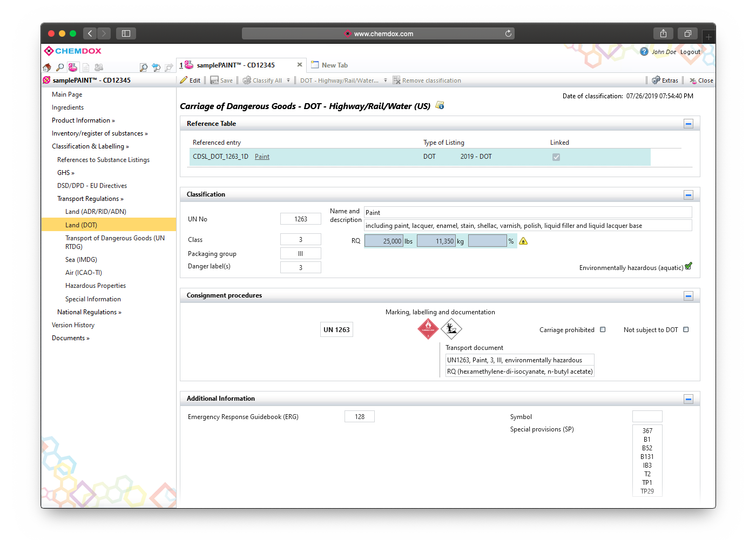Open Sea (IMDG) in the sidebar
The height and width of the screenshot is (540, 756).
(x=81, y=260)
